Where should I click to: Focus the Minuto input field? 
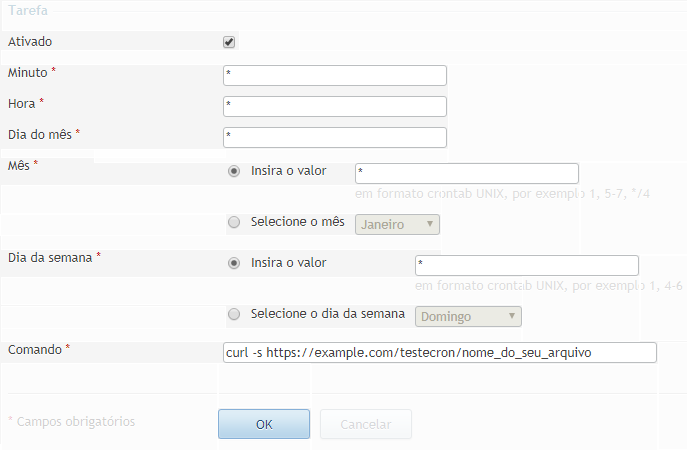[335, 76]
